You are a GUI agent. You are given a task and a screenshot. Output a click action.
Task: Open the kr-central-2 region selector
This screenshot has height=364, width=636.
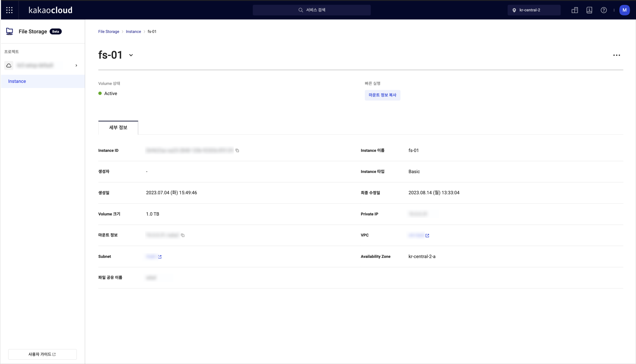(x=534, y=10)
